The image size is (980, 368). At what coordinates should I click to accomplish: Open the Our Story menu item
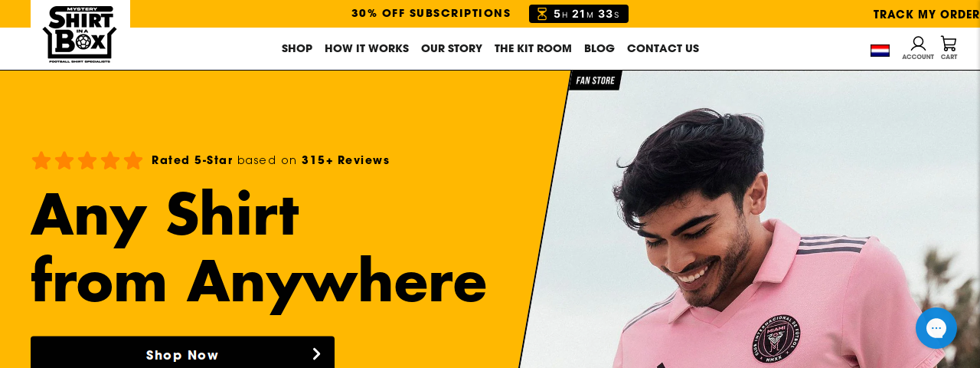coord(452,48)
